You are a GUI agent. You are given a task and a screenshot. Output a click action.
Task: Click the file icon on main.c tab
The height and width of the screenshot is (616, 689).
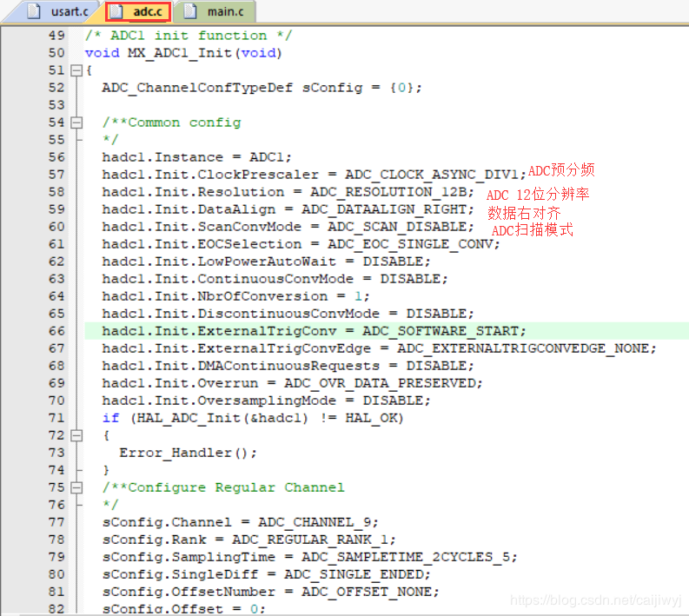(189, 11)
